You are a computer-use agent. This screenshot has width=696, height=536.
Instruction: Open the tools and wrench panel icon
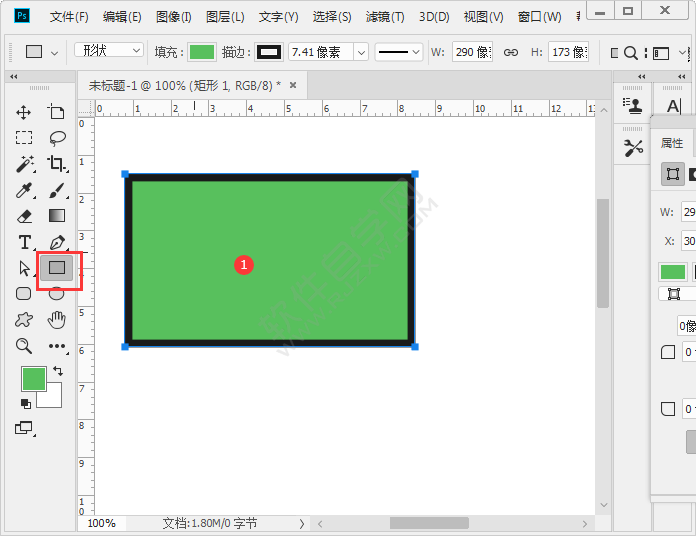[x=633, y=148]
